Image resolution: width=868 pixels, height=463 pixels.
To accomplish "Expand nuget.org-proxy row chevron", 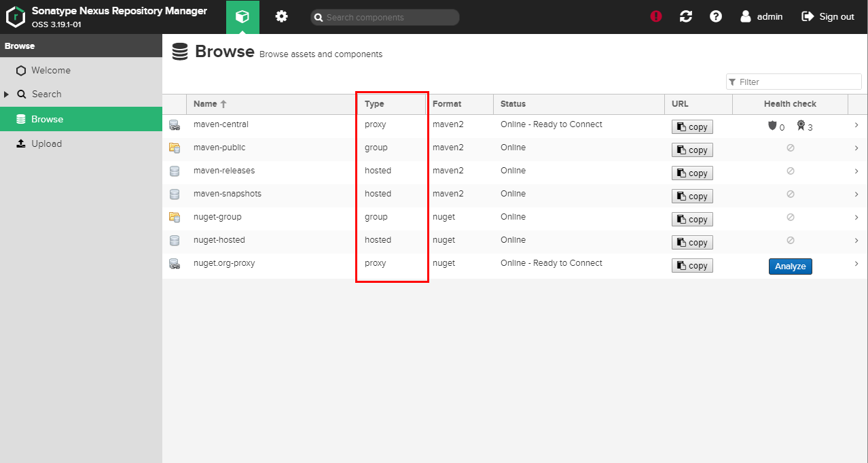I will pos(856,264).
